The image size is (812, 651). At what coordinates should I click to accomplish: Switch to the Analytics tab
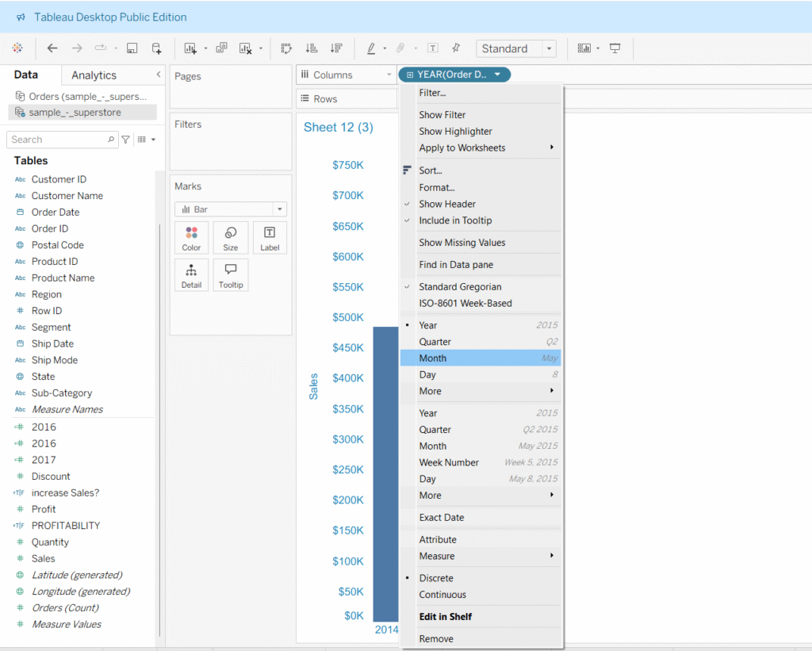(x=94, y=75)
